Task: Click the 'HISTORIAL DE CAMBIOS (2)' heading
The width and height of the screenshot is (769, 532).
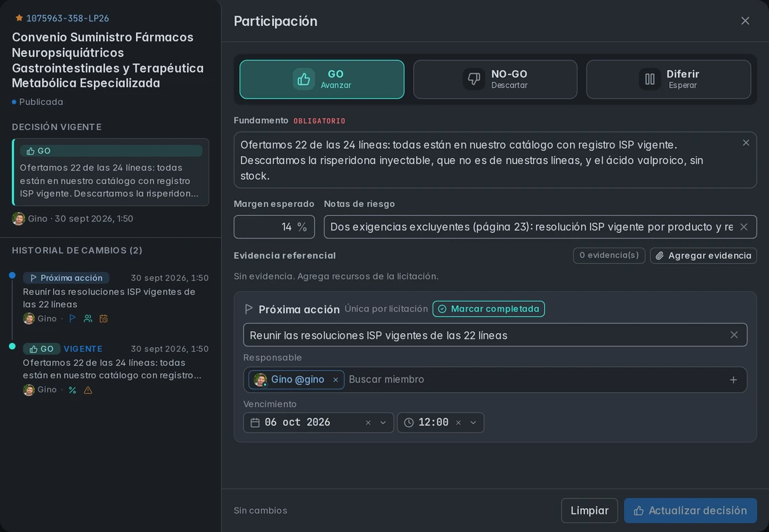Action: [77, 250]
